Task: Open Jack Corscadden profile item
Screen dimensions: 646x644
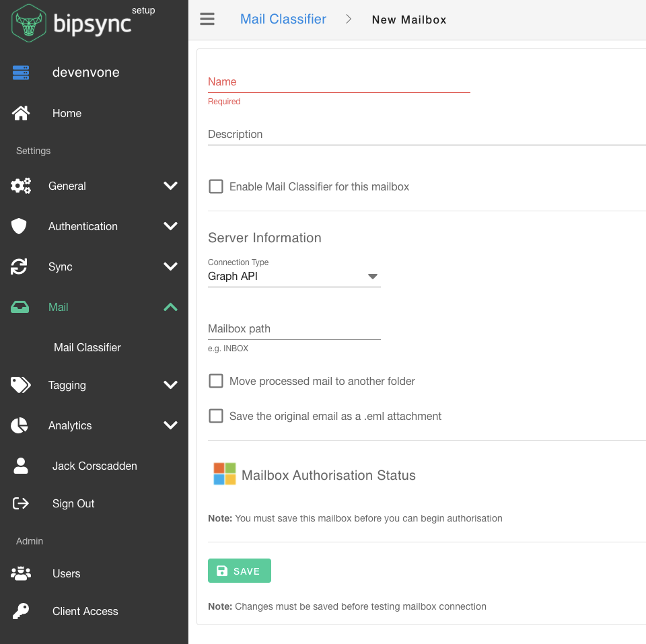Action: (x=94, y=466)
